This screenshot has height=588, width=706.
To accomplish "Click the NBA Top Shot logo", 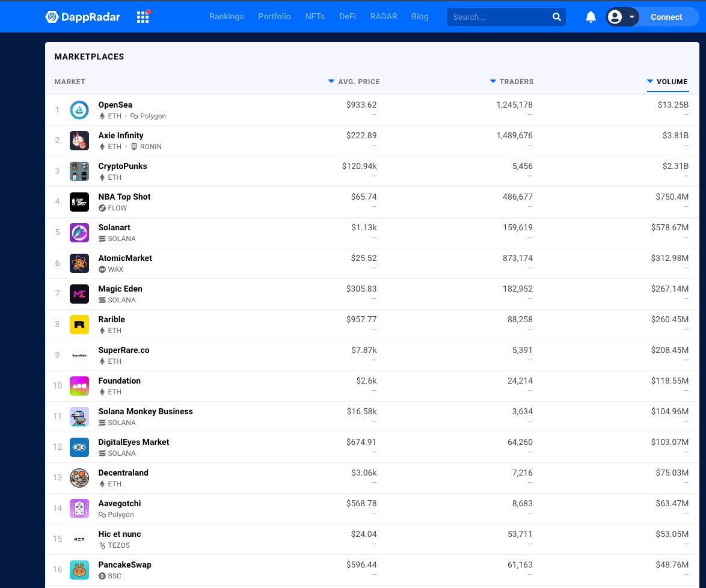I will 79,201.
